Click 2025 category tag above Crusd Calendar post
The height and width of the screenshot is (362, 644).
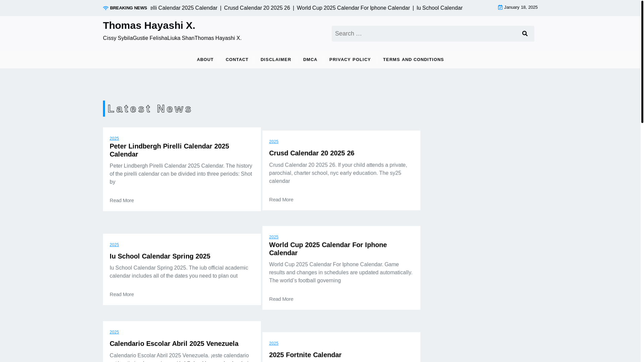pyautogui.click(x=274, y=142)
